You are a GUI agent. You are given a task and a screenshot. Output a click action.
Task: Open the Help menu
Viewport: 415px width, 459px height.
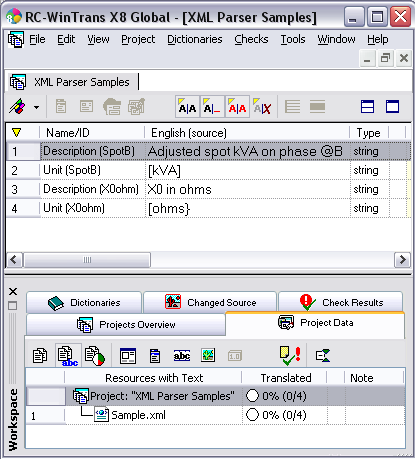(378, 39)
